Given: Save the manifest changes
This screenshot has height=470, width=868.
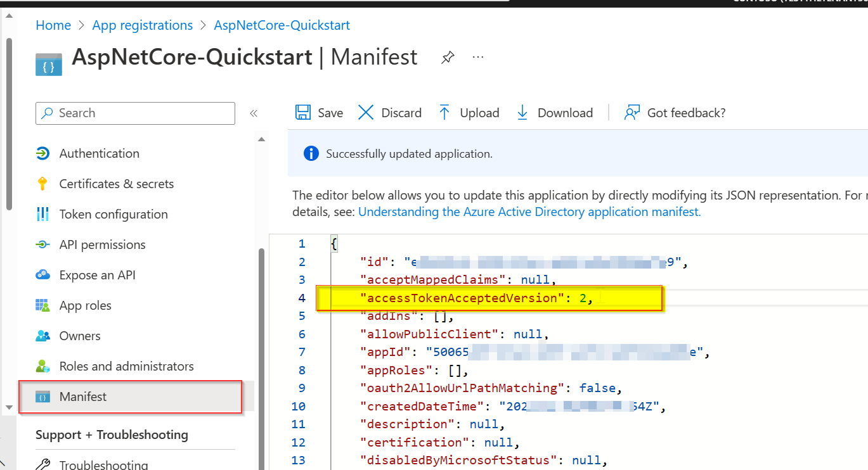Looking at the screenshot, I should pos(320,113).
